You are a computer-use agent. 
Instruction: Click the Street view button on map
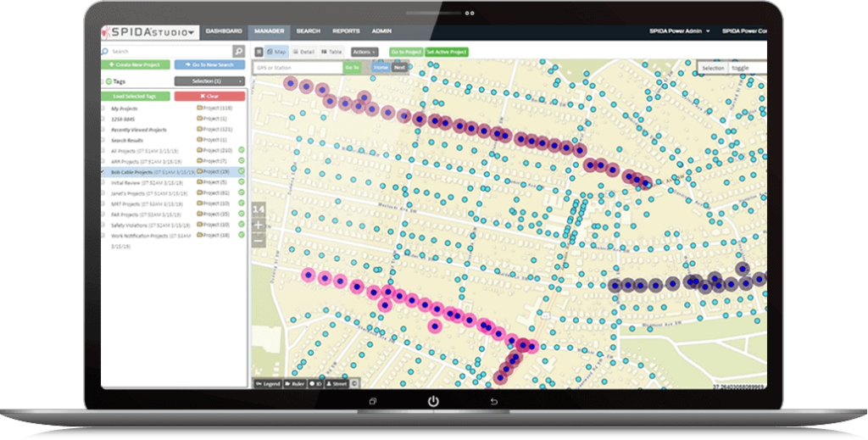337,384
